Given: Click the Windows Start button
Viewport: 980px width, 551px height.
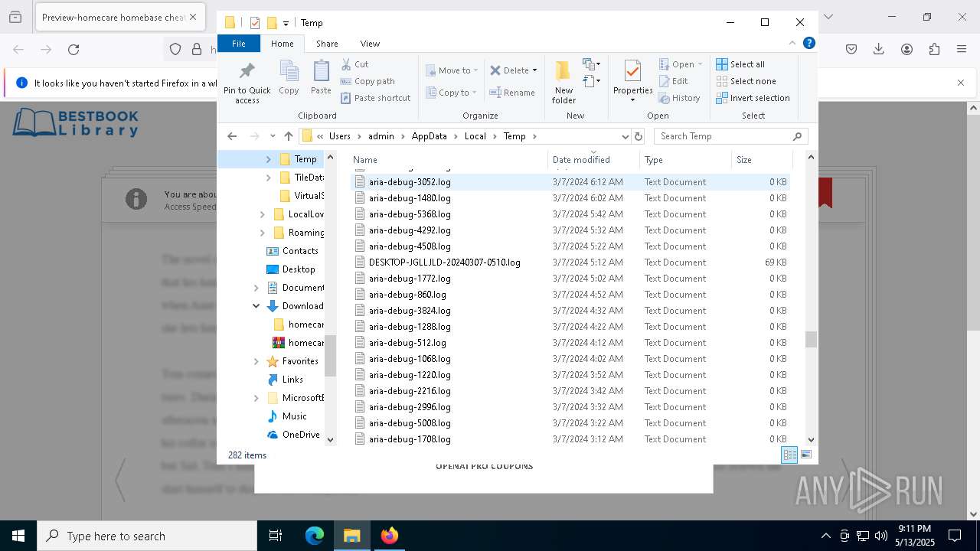Looking at the screenshot, I should (x=18, y=536).
